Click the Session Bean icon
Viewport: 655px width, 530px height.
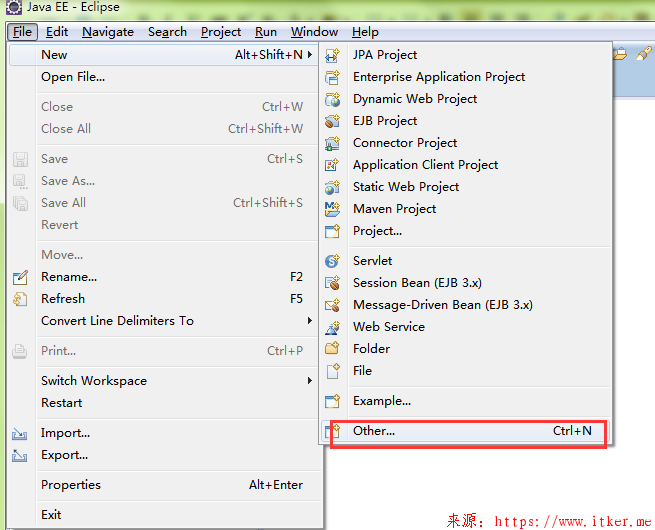[x=333, y=283]
